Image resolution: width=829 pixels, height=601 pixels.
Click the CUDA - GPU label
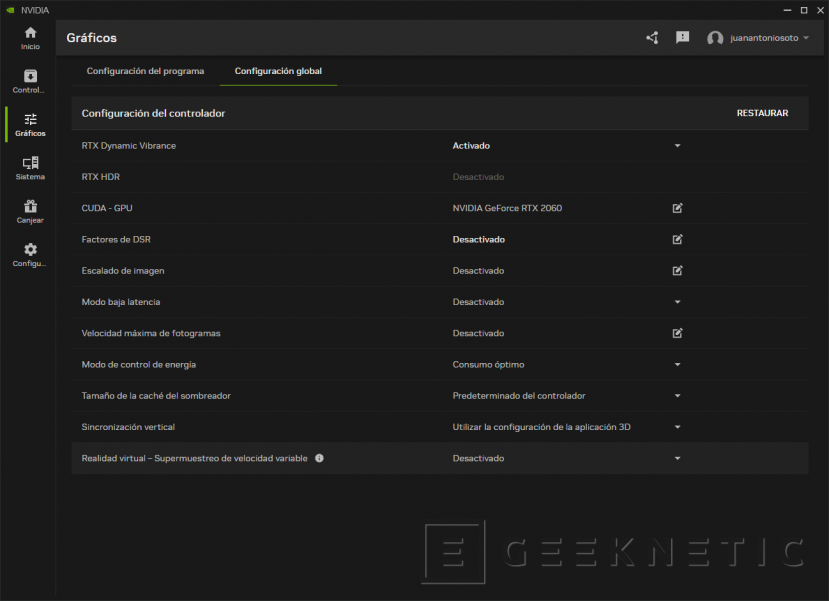click(107, 208)
